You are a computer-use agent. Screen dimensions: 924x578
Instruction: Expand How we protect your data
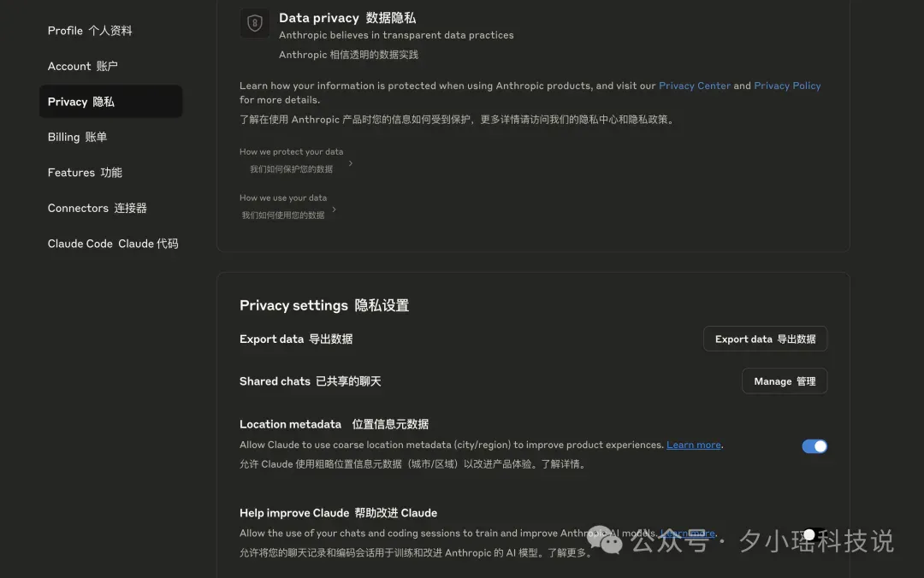[x=296, y=160]
